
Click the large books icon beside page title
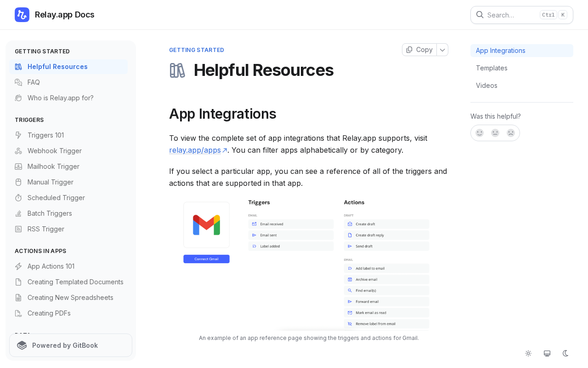coord(177,70)
